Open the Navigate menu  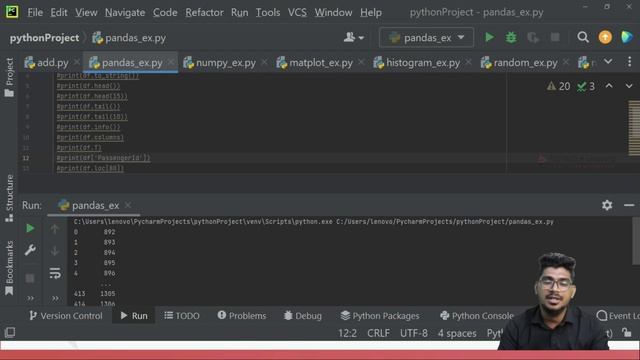point(125,13)
